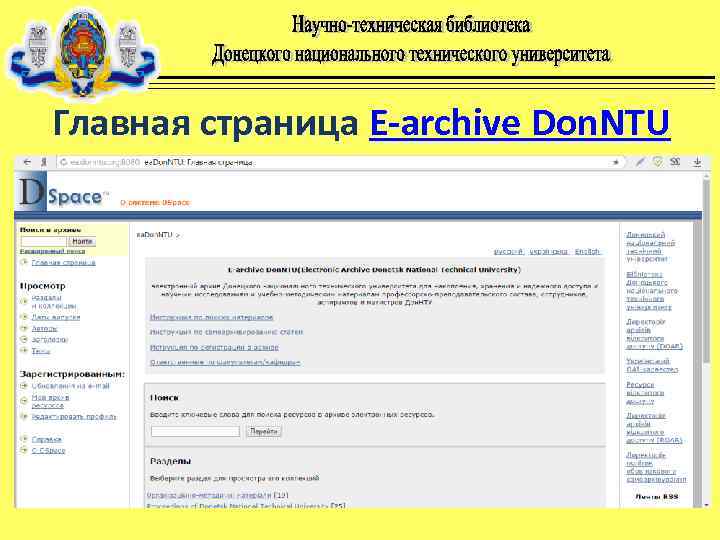This screenshot has width=720, height=540.
Task: Click the 'Перейти' button
Action: tap(264, 431)
